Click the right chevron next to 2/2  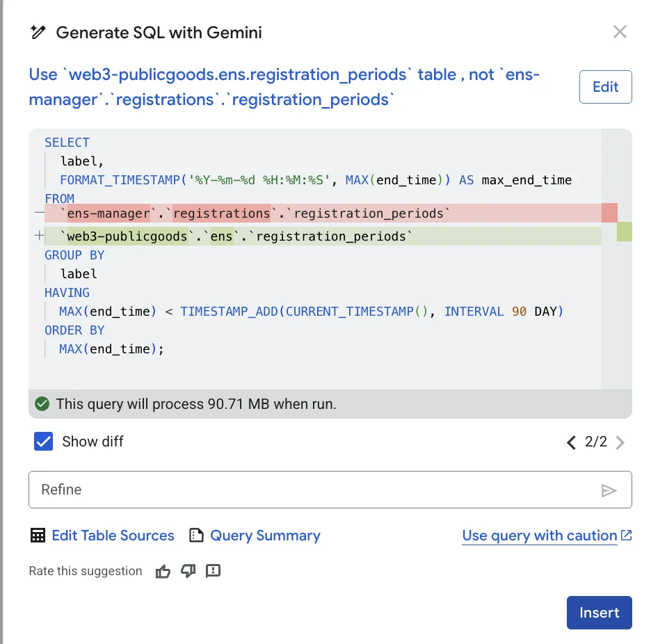click(621, 442)
